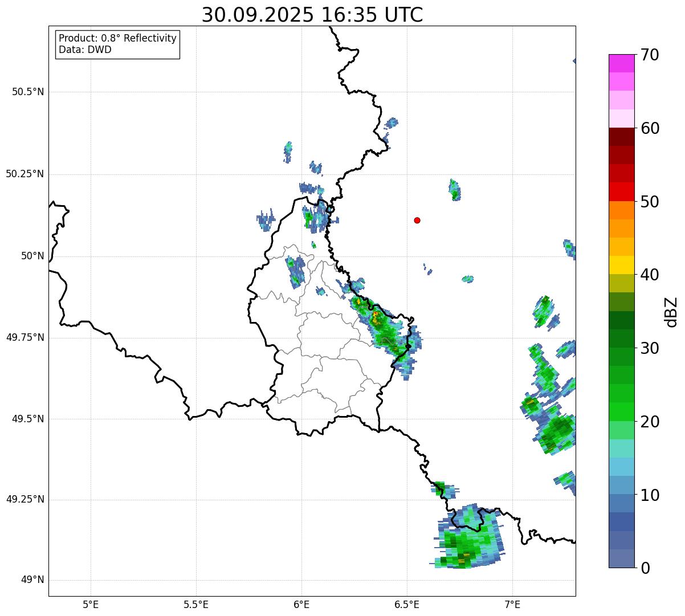Click the 7°E longitude label
685x616 pixels.
[513, 604]
